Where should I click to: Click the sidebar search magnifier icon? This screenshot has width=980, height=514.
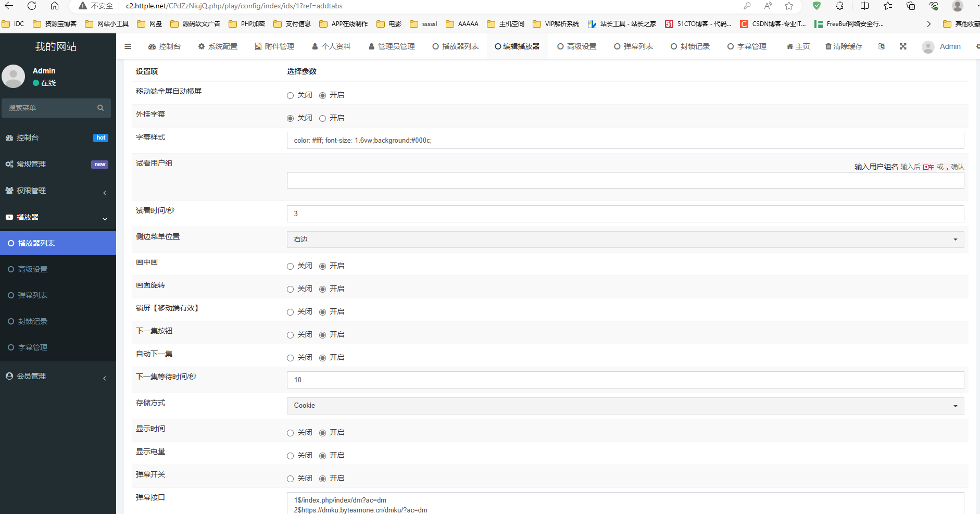pyautogui.click(x=100, y=108)
